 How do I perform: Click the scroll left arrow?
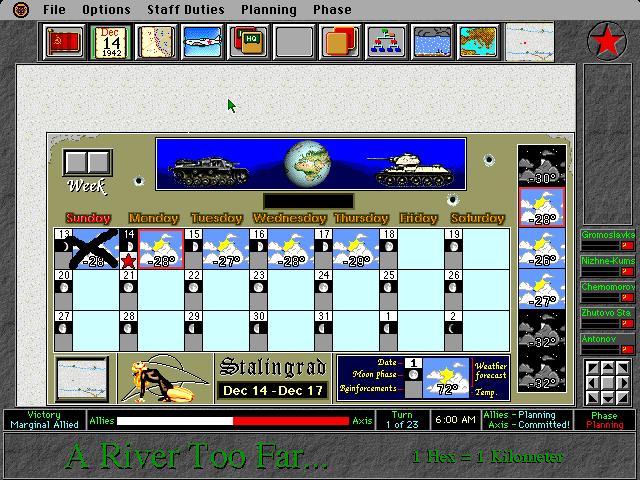pyautogui.click(x=593, y=383)
